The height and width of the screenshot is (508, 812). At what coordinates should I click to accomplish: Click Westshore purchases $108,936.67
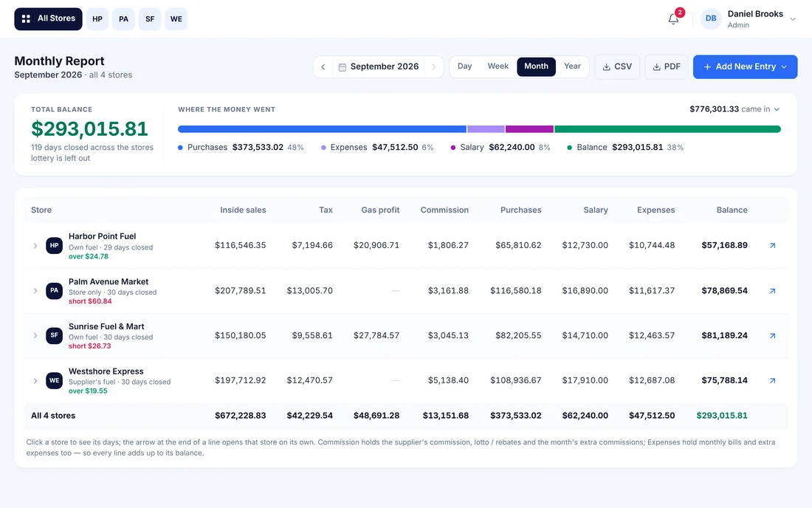point(516,380)
